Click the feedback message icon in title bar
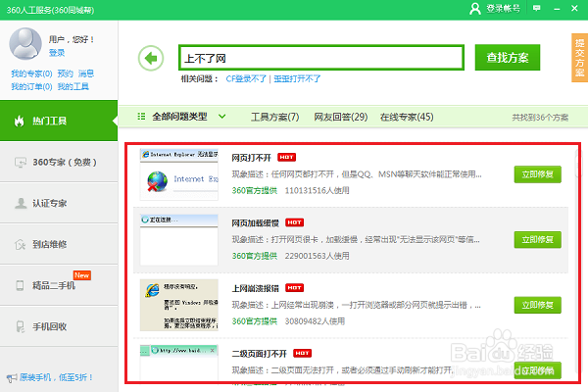 [x=537, y=8]
